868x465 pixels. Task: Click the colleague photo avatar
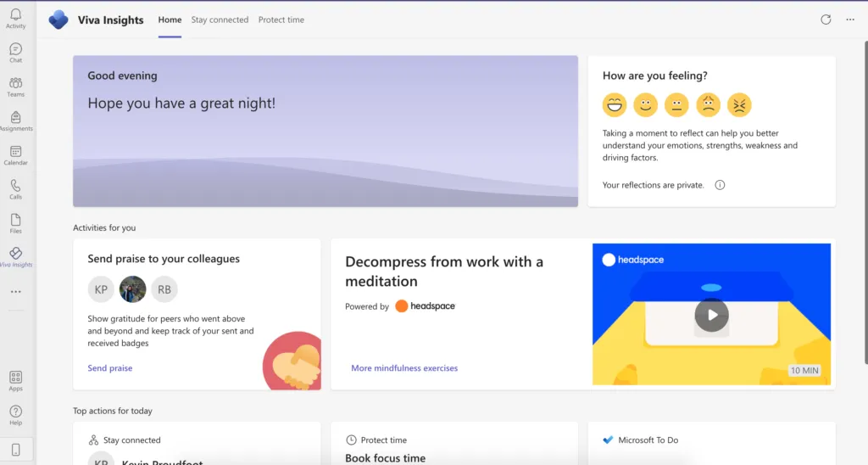click(x=132, y=289)
